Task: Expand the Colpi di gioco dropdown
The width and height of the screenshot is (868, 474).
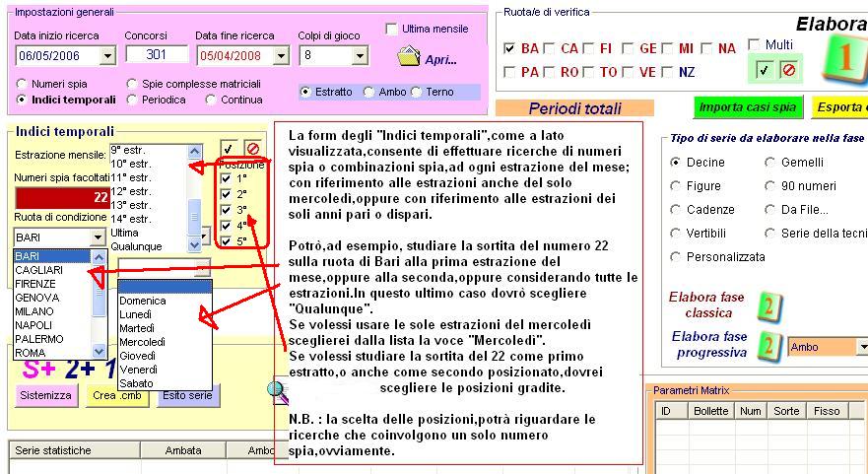Action: point(360,55)
